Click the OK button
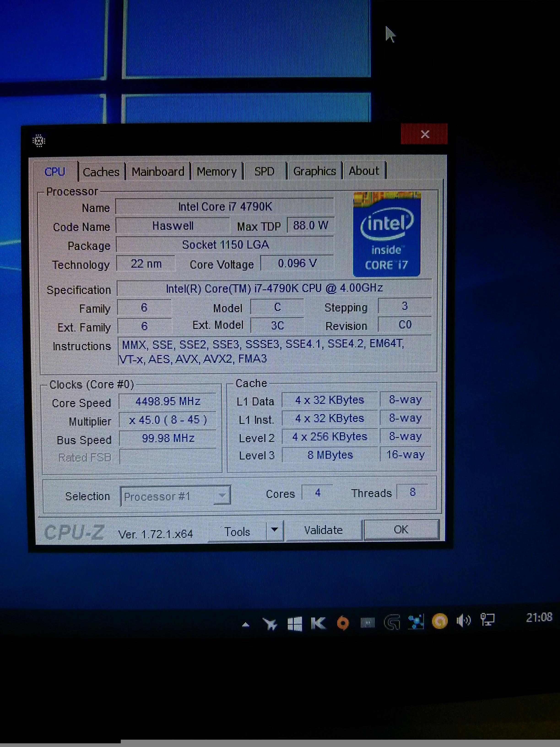Viewport: 560px width, 747px height. point(401,530)
